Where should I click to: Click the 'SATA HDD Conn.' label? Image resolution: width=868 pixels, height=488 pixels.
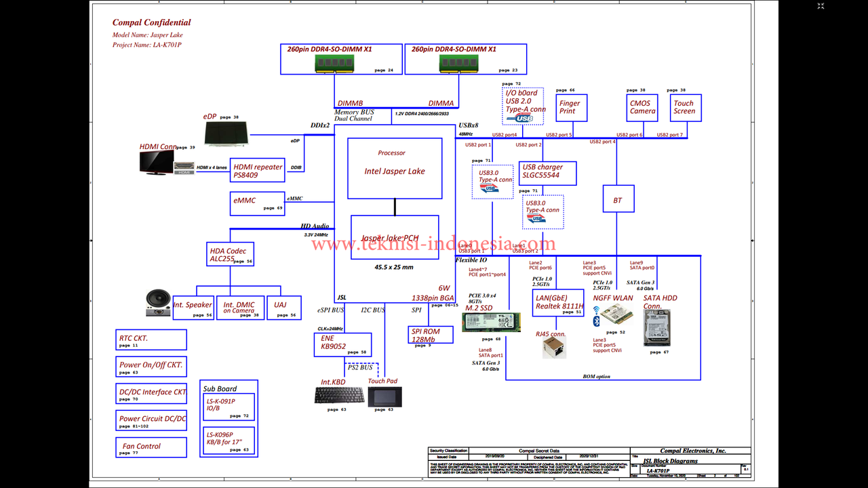point(660,302)
